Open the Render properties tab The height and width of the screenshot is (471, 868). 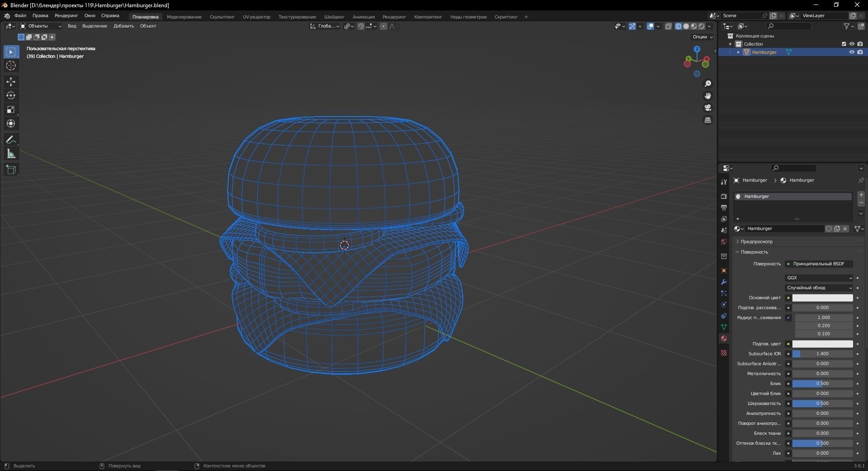724,196
